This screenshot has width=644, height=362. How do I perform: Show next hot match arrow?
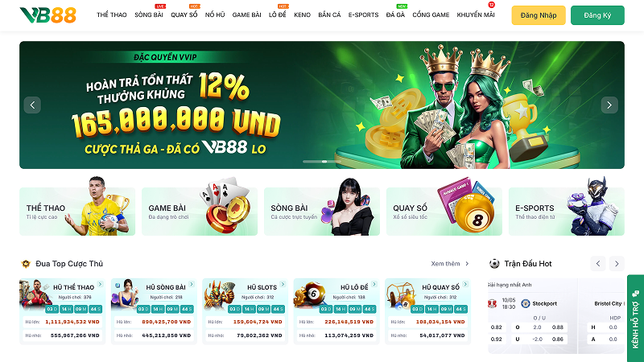pyautogui.click(x=617, y=264)
